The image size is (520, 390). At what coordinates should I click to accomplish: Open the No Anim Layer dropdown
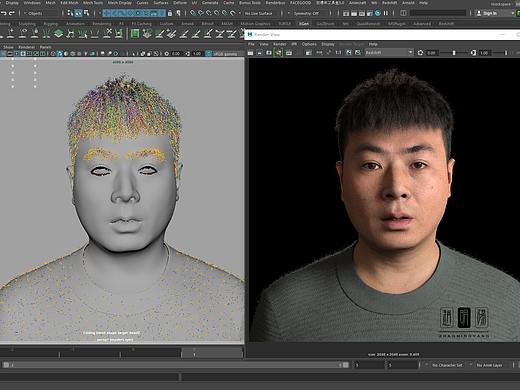coord(489,365)
